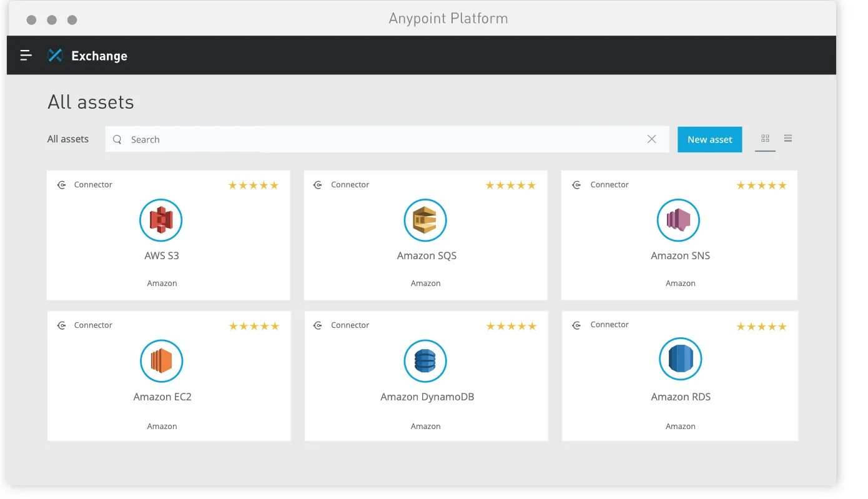The height and width of the screenshot is (499, 868).
Task: Open the All assets filter label
Action: point(68,139)
